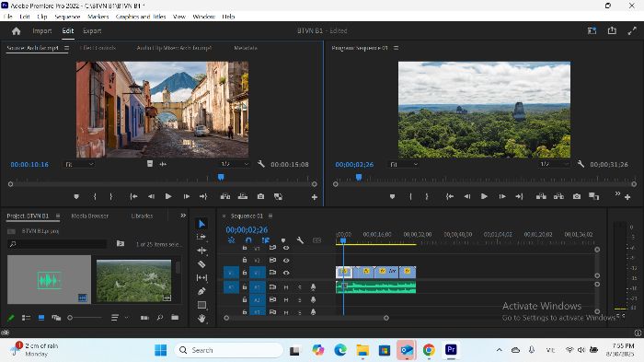Toggle Snap in timeline magnet

click(248, 240)
